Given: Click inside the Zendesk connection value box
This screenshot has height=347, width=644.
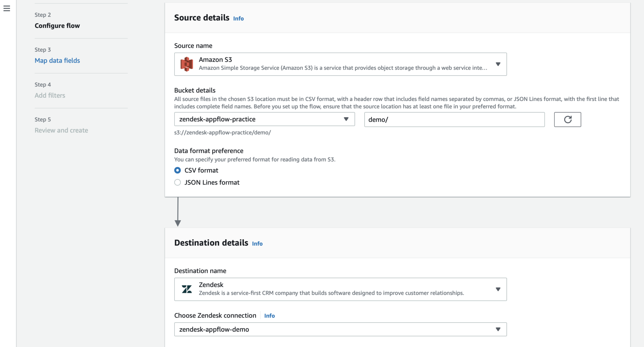Looking at the screenshot, I should coord(314,329).
